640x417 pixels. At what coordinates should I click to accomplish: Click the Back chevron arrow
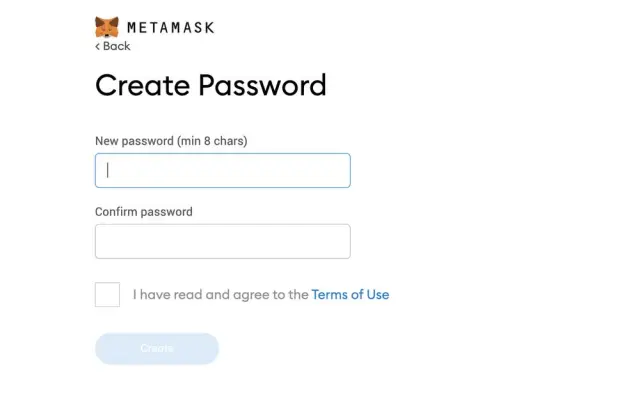pos(97,46)
